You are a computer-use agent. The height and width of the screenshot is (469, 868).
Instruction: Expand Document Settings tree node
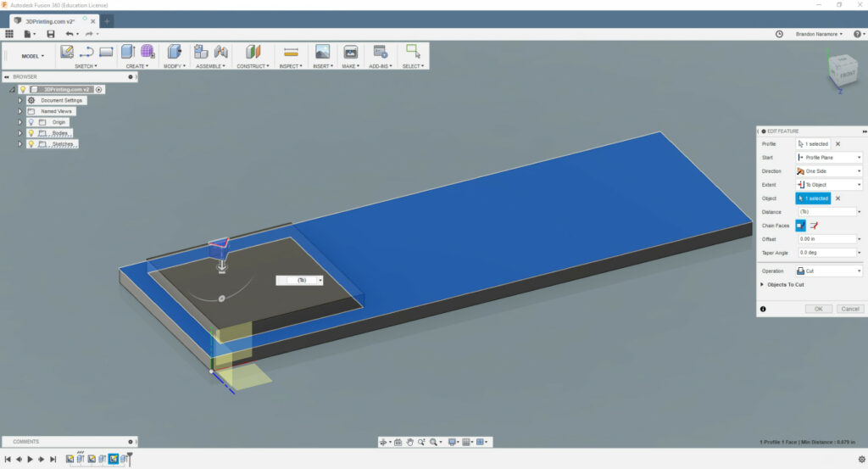coord(20,100)
